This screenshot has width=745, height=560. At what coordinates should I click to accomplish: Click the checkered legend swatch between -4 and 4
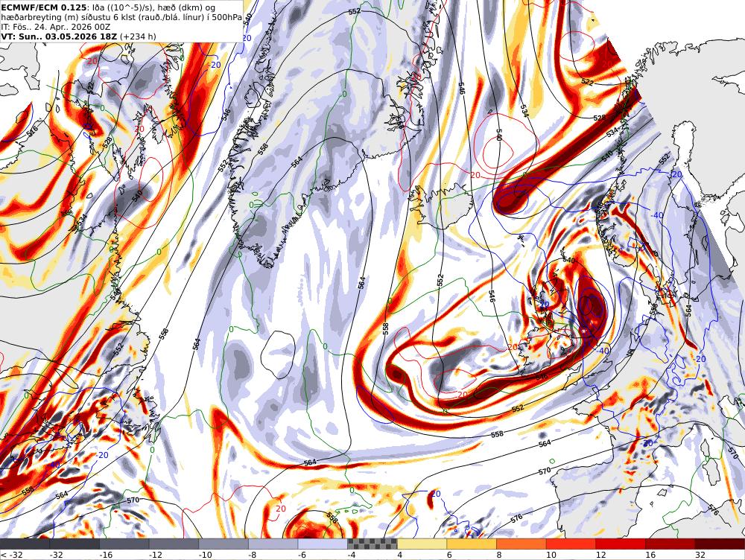[372, 544]
